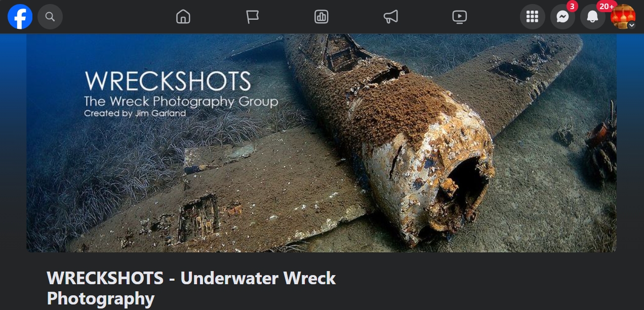Click the profile avatar picture
This screenshot has height=310, width=644.
623,17
